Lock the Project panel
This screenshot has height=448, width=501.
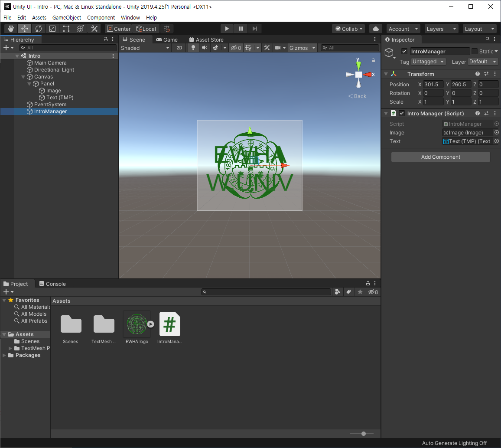coord(368,283)
